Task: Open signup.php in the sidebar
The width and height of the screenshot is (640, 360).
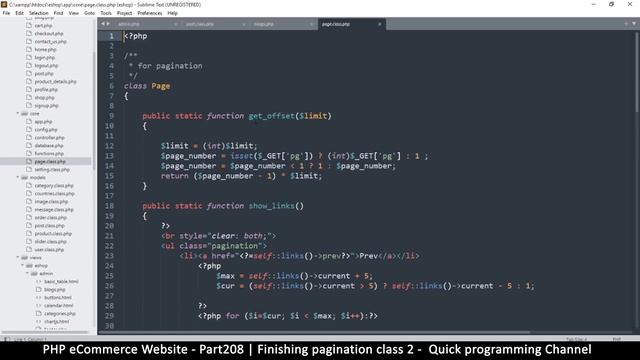Action: click(47, 106)
